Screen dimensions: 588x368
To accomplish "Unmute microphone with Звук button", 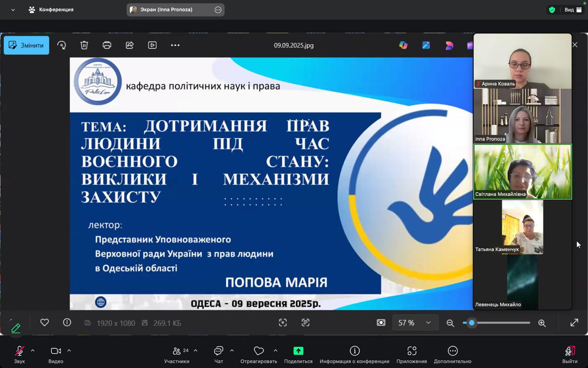I will pyautogui.click(x=19, y=354).
